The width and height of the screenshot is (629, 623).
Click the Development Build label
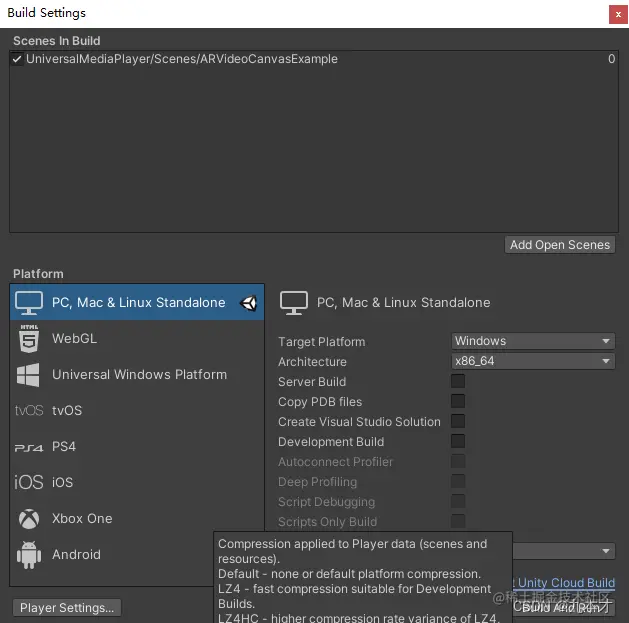[x=331, y=442]
